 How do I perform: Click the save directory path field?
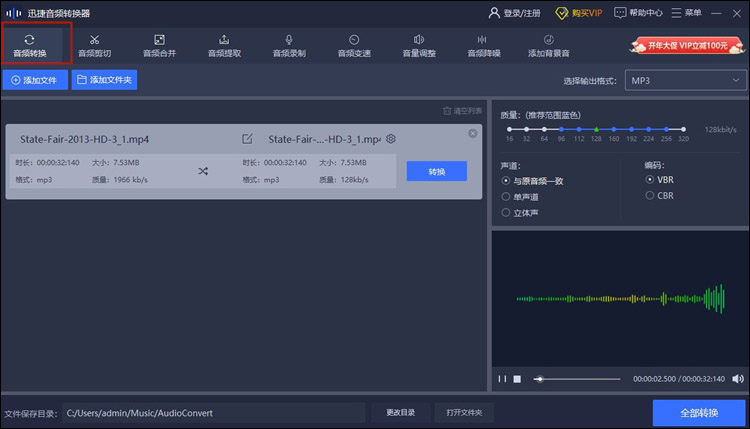[213, 413]
